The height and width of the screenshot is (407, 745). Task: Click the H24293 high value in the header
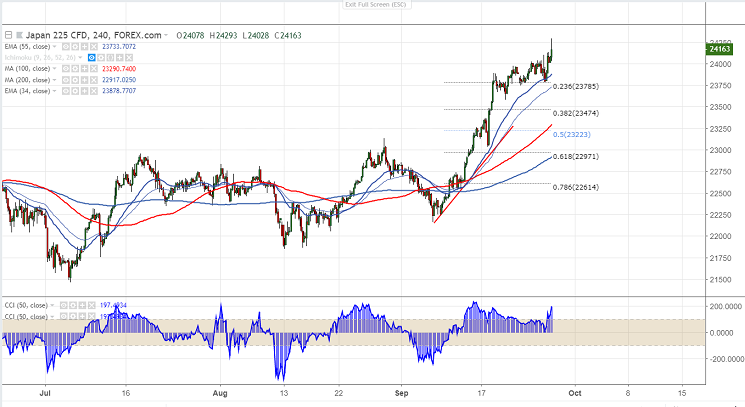[x=223, y=36]
